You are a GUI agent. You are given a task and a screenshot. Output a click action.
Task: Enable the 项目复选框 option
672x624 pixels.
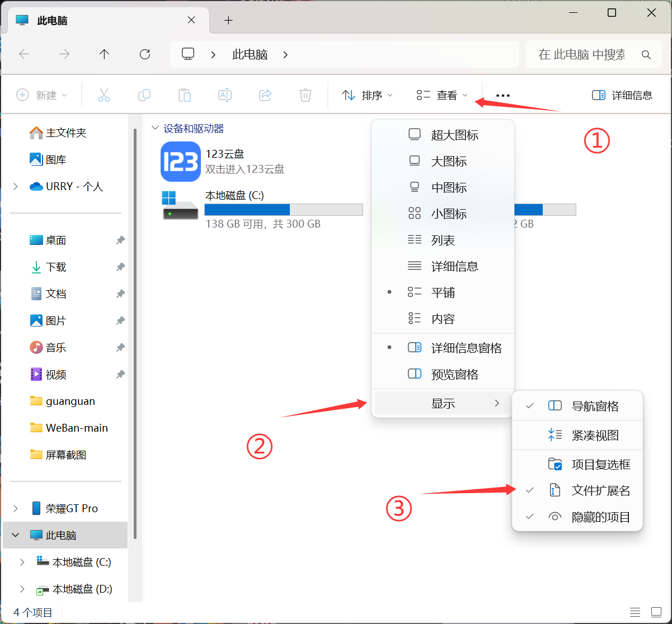(x=600, y=465)
